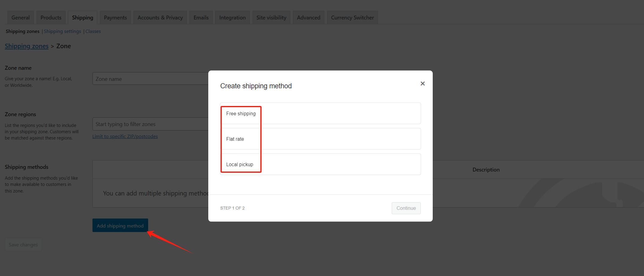The height and width of the screenshot is (276, 644).
Task: View the Site visibility tab
Action: (271, 18)
